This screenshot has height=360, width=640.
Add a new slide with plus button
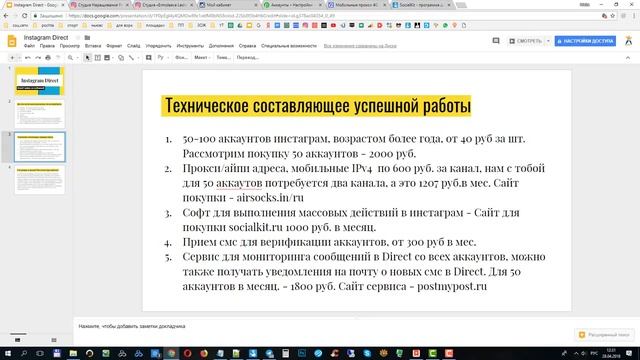coord(12,58)
